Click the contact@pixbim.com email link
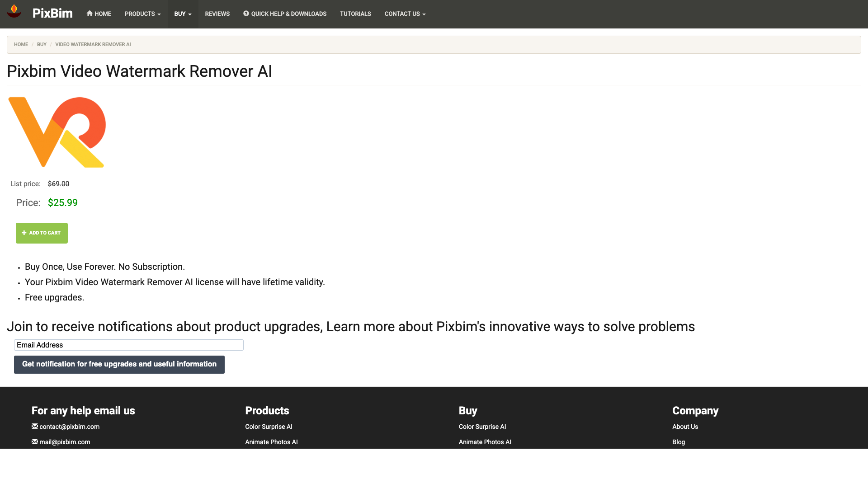The image size is (868, 488). (x=70, y=427)
